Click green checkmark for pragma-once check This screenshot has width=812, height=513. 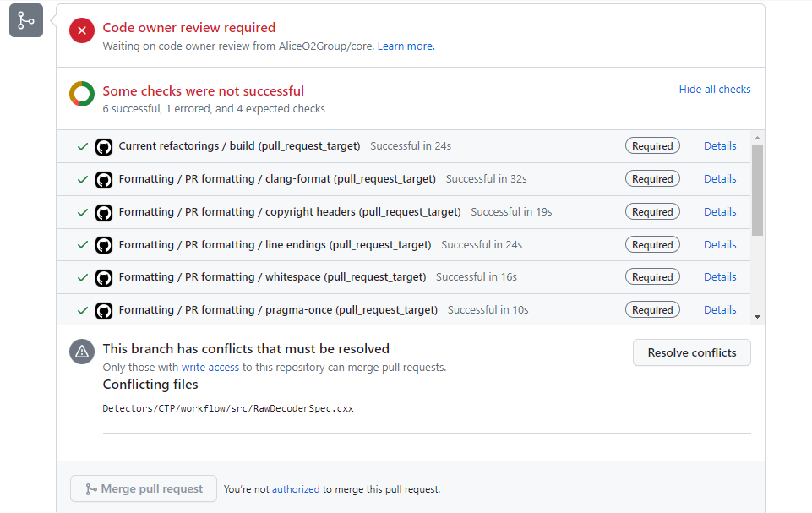click(82, 310)
